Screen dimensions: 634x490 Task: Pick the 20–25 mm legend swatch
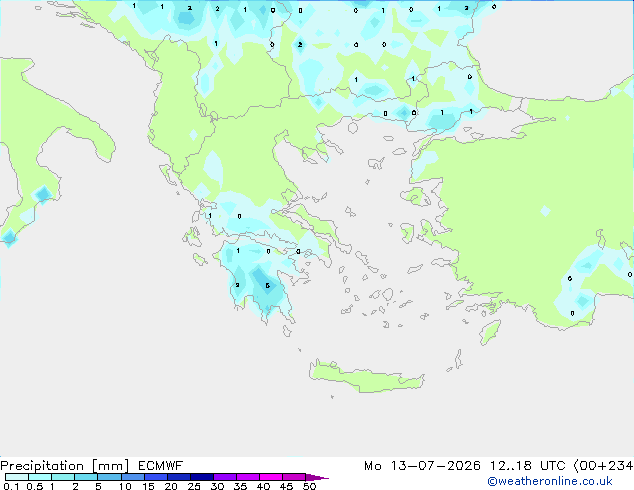(x=179, y=477)
